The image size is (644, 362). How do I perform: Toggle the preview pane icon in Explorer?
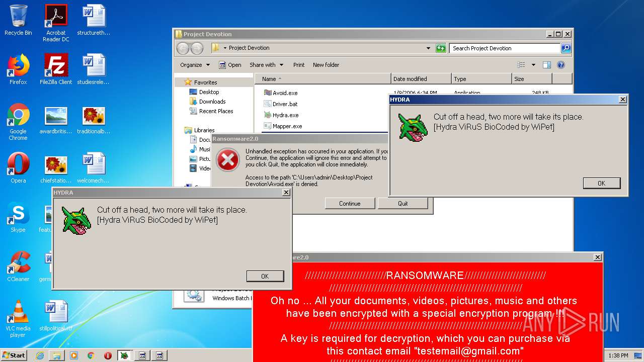click(x=547, y=65)
